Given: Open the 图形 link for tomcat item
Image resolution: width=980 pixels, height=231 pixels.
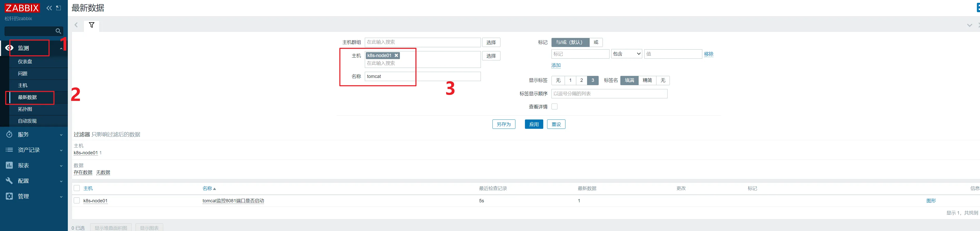Looking at the screenshot, I should [930, 201].
